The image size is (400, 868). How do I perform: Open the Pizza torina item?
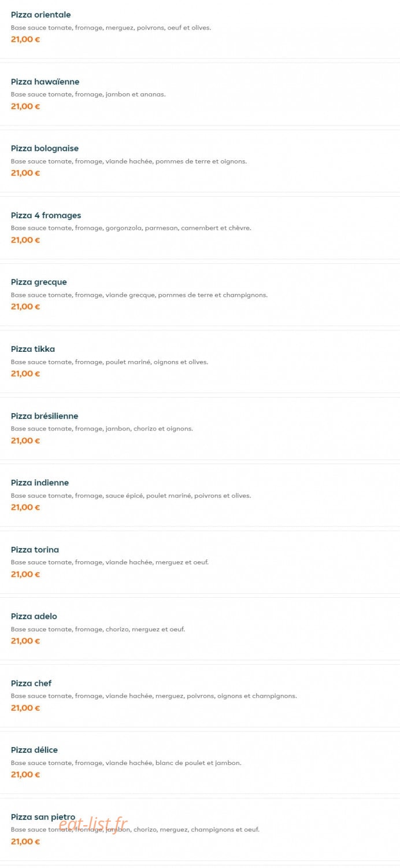coord(200,562)
